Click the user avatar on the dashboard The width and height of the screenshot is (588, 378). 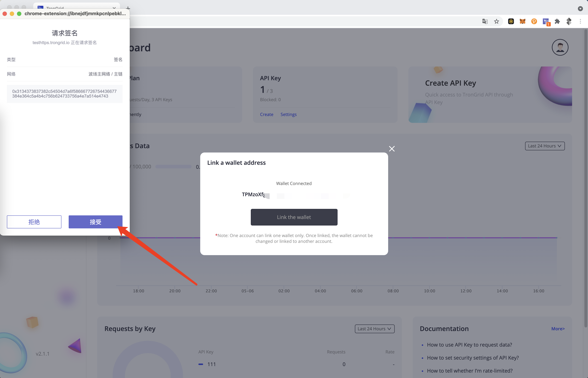point(560,47)
